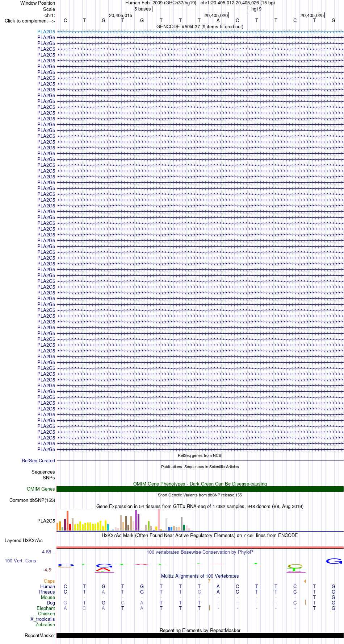This screenshot has height=644, width=344.
Task: Click the highlighted light-blue PLA2G5 label
Action: [x=46, y=32]
